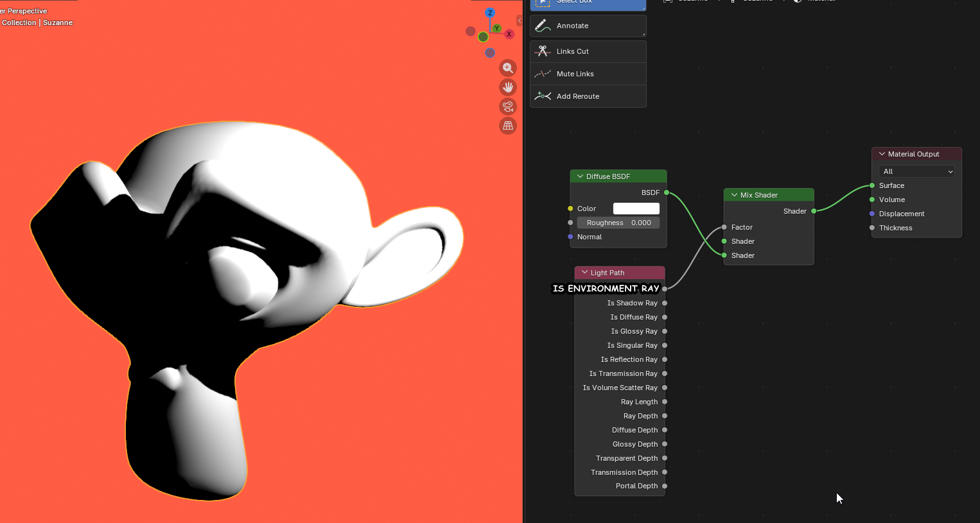Image resolution: width=980 pixels, height=523 pixels.
Task: Click the BSDF output socket
Action: tap(667, 193)
